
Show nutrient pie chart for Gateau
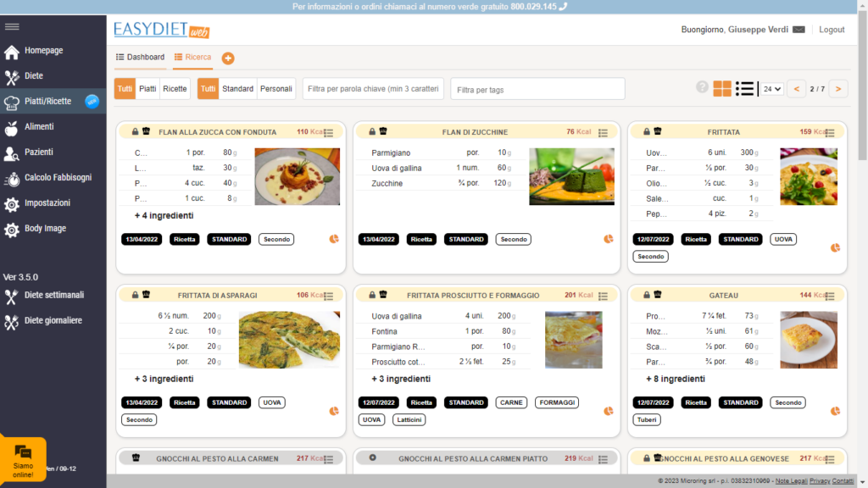[835, 411]
